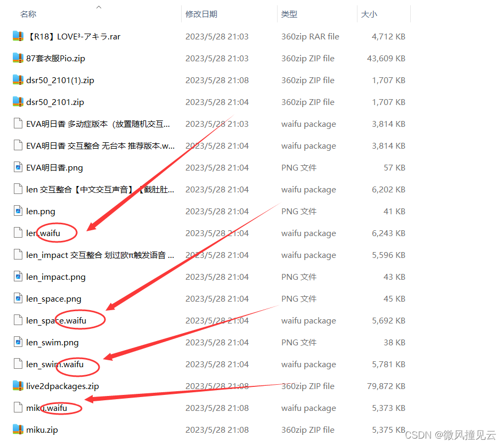Select the file name EVA明日香.png
This screenshot has width=504, height=445.
(x=55, y=168)
